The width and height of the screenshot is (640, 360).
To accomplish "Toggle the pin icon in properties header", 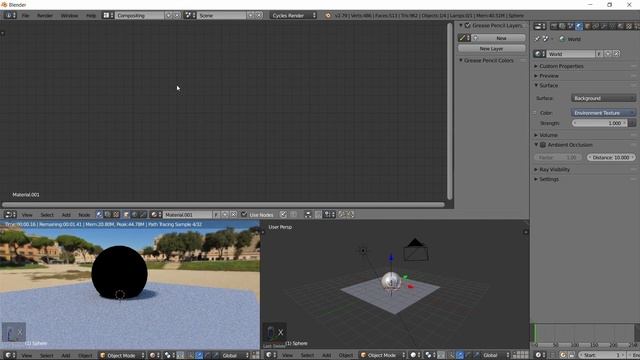I will tap(537, 39).
